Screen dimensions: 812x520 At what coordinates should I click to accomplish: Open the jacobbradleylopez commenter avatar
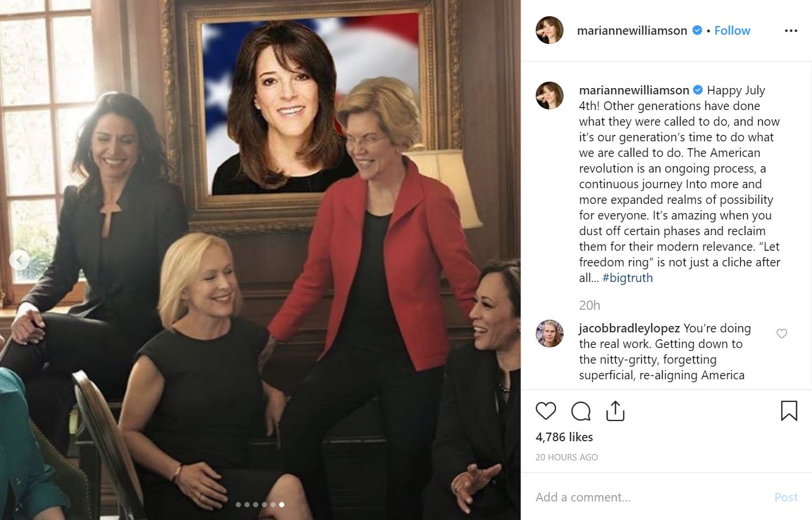550,334
